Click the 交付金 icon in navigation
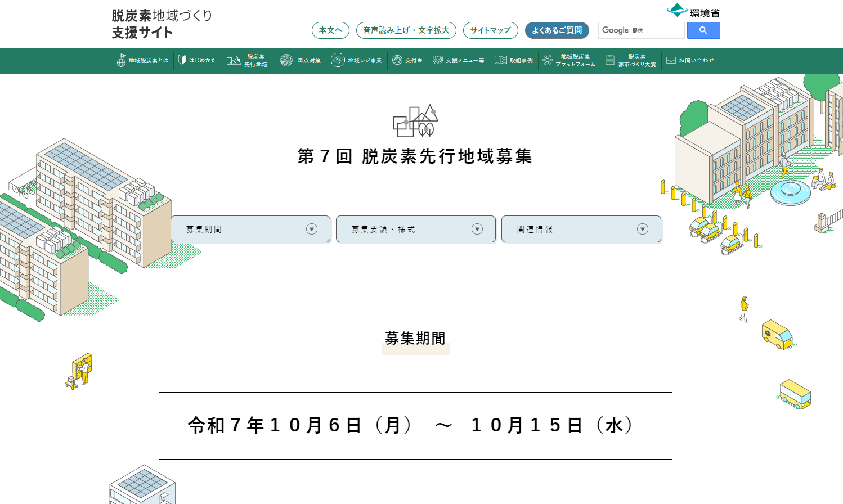This screenshot has width=843, height=504. [x=397, y=60]
